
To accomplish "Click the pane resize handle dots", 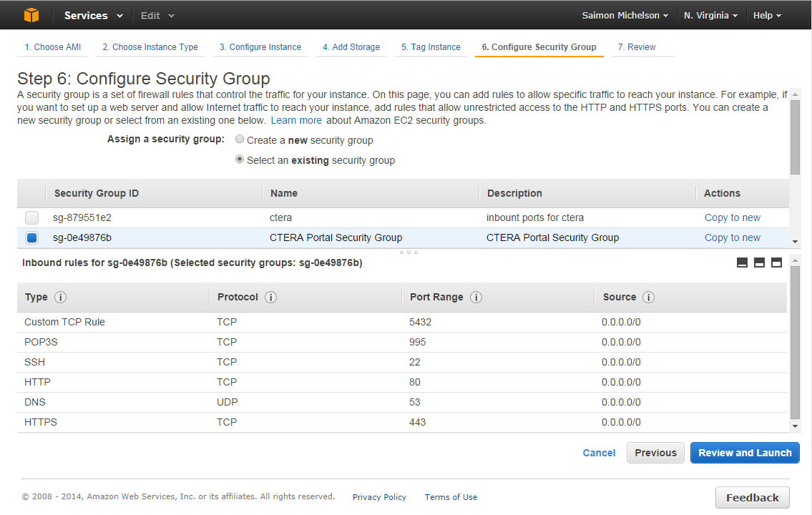I will click(x=409, y=252).
